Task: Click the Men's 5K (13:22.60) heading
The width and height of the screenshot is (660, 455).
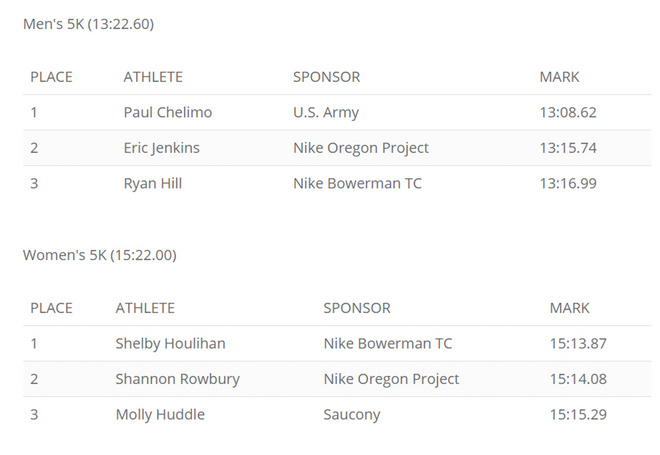Action: click(x=88, y=24)
